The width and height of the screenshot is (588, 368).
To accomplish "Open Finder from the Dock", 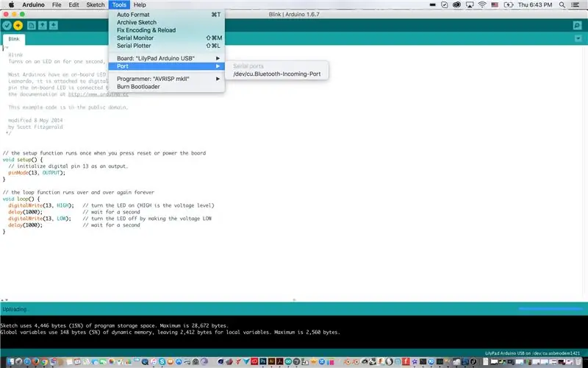I will [x=10, y=361].
